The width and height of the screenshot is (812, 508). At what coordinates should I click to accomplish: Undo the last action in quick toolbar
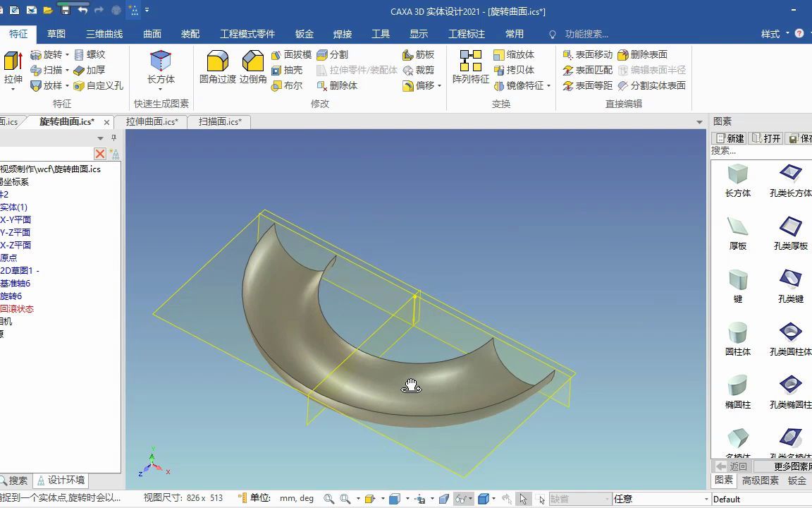pyautogui.click(x=83, y=10)
